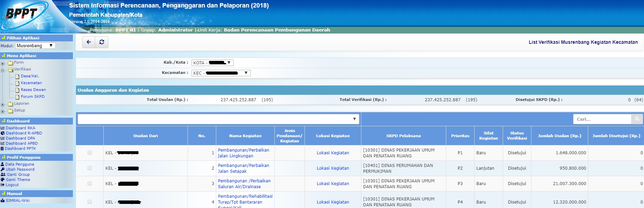644x208 pixels.
Task: Click the back arrow toolbar button
Action: (89, 42)
